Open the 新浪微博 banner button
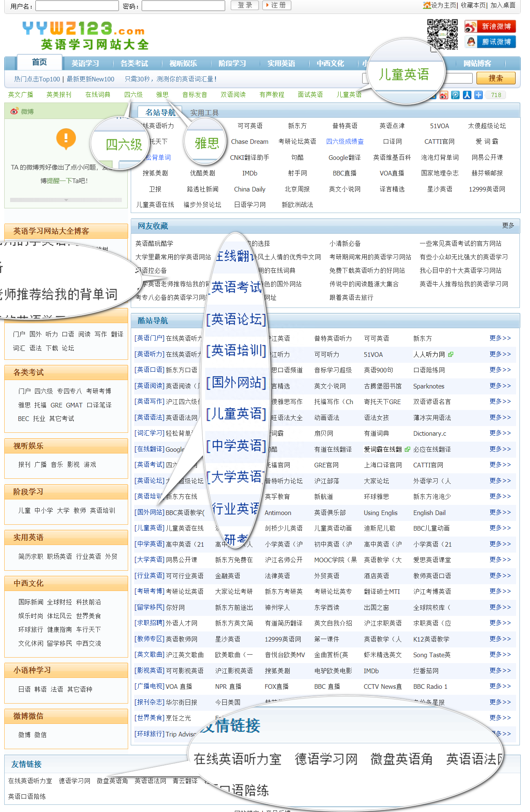This screenshot has width=530, height=812. coord(490,26)
